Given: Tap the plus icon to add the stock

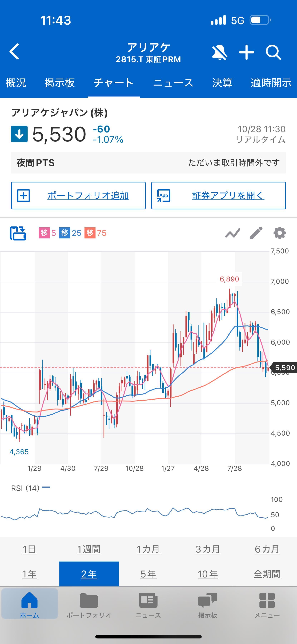Looking at the screenshot, I should click(x=247, y=52).
